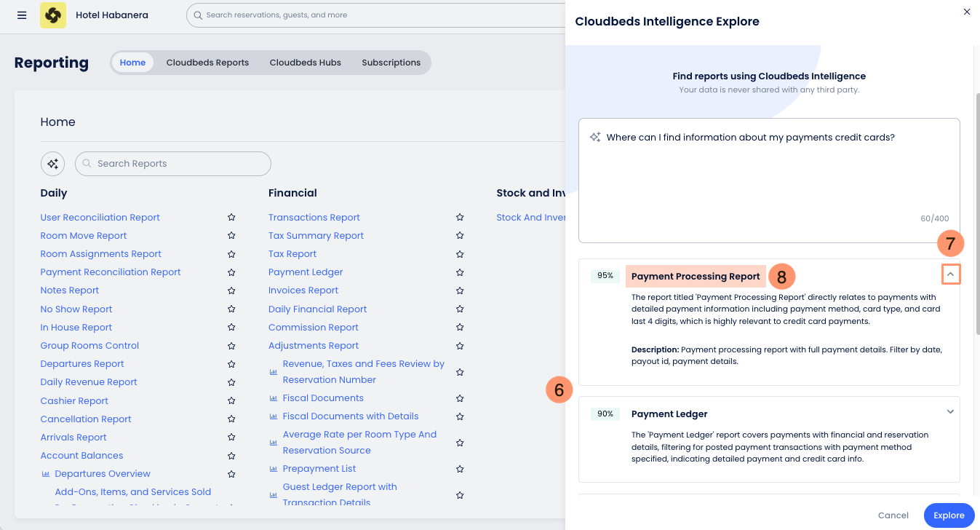Screen dimensions: 980x530
Task: Switch to the Home tab
Action: [x=132, y=63]
